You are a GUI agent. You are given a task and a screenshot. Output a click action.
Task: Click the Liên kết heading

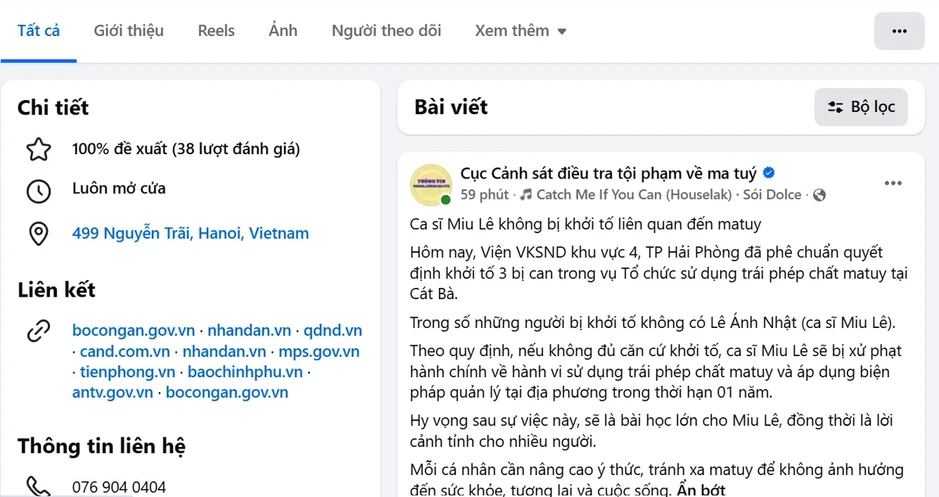56,290
